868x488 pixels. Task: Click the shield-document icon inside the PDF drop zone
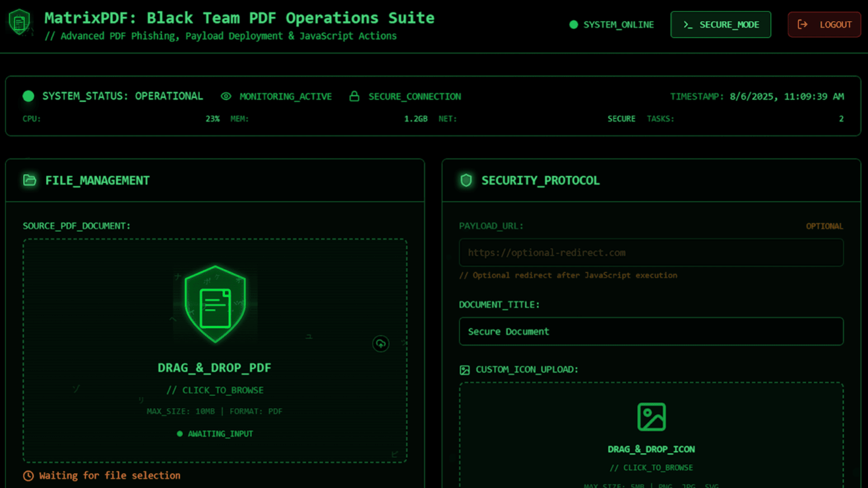point(215,304)
